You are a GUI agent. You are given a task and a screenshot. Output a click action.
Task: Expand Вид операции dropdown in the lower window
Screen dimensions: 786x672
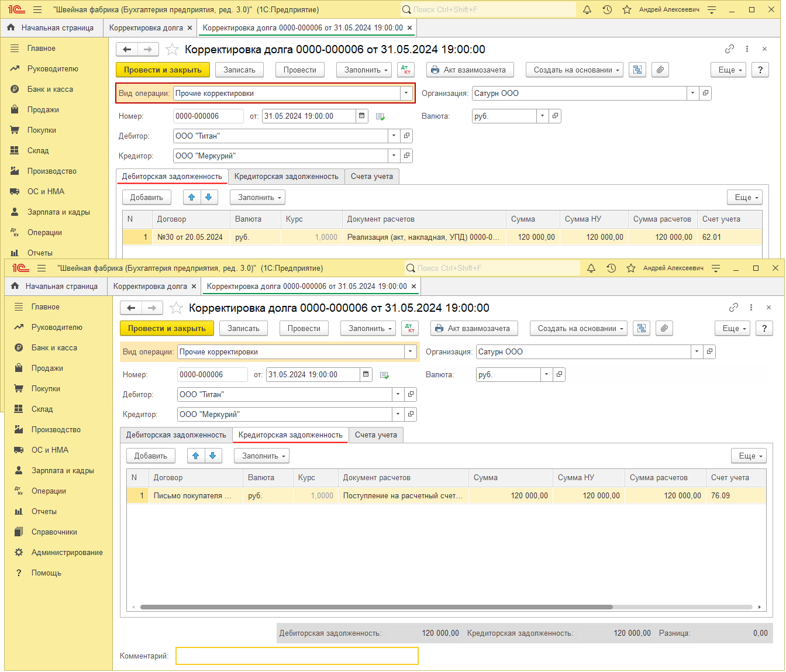click(411, 352)
